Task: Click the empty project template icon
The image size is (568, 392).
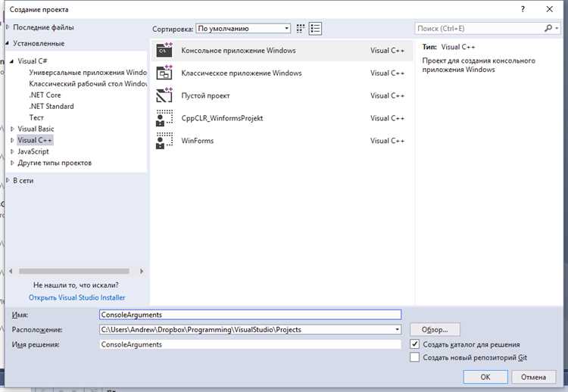Action: 164,95
